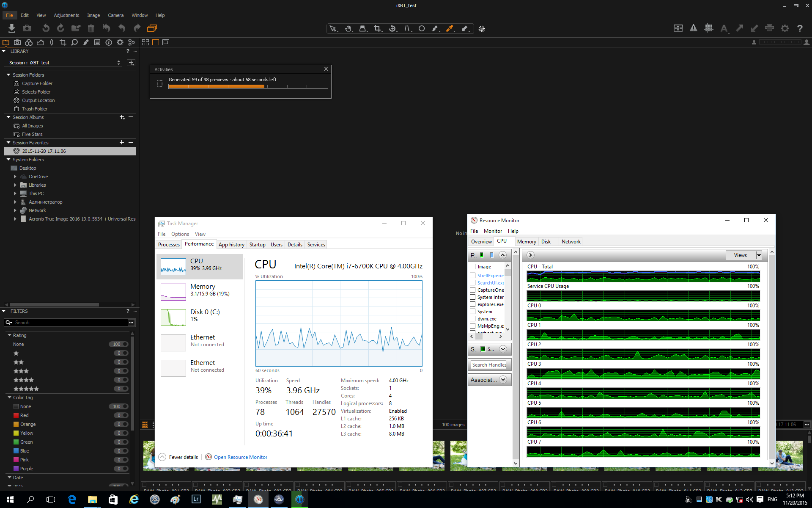812x508 pixels.
Task: Switch to the App history tab
Action: [x=231, y=245]
